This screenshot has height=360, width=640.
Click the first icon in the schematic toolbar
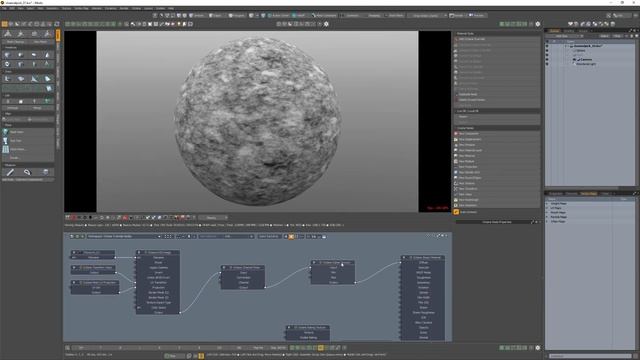(71, 236)
